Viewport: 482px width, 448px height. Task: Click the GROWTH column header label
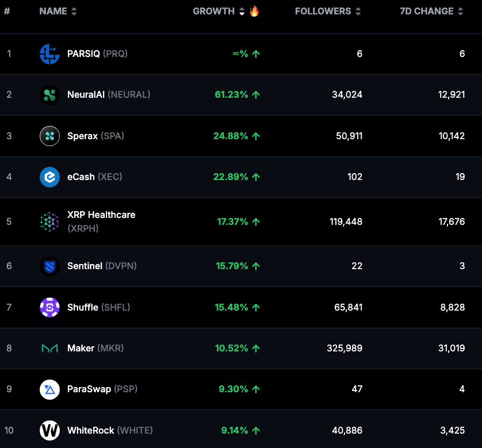[213, 11]
